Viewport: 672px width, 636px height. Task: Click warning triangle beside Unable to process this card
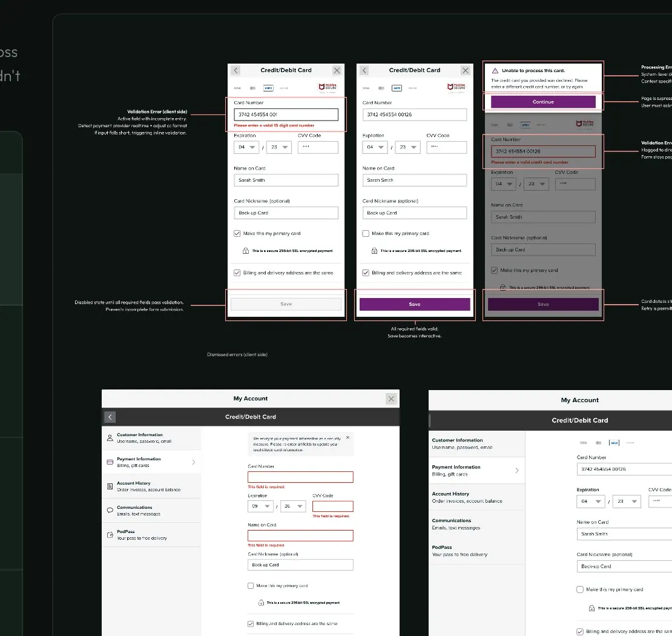pos(495,71)
